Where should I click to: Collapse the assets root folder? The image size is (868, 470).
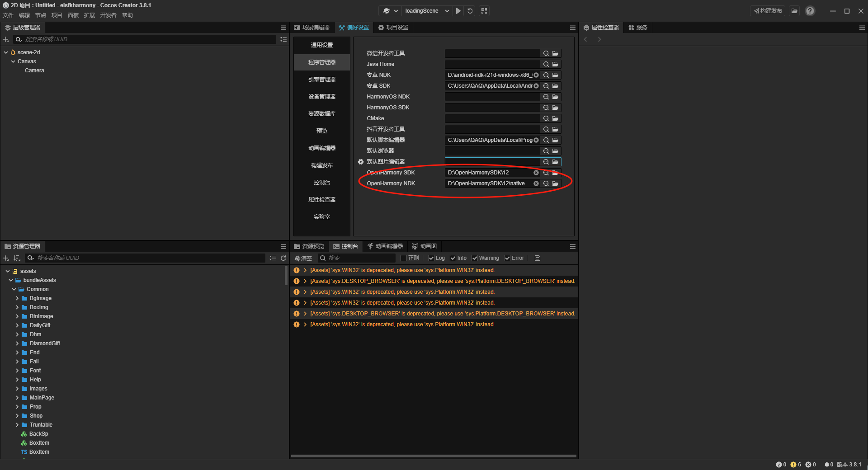pyautogui.click(x=8, y=271)
